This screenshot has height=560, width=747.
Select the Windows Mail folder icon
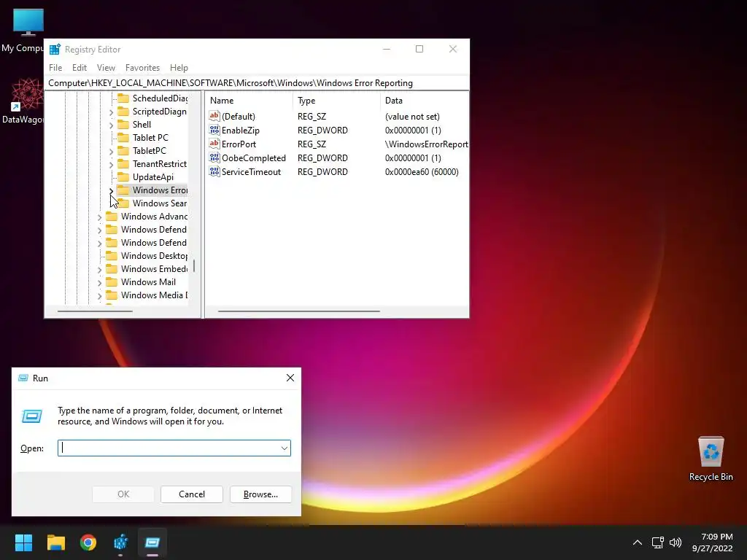click(x=112, y=282)
